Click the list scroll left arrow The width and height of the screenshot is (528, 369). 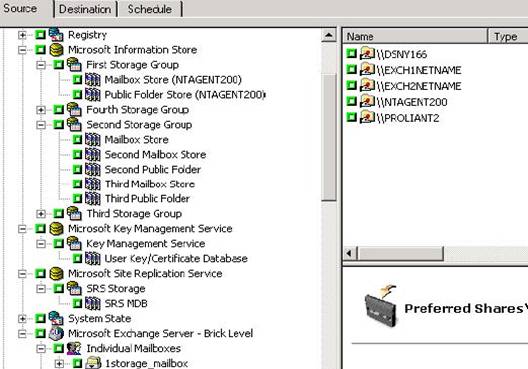349,253
